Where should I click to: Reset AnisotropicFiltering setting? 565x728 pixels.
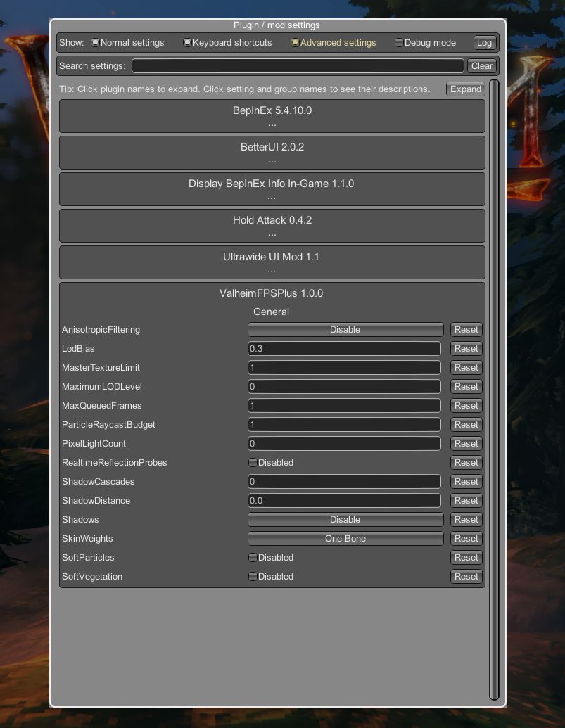click(x=466, y=330)
